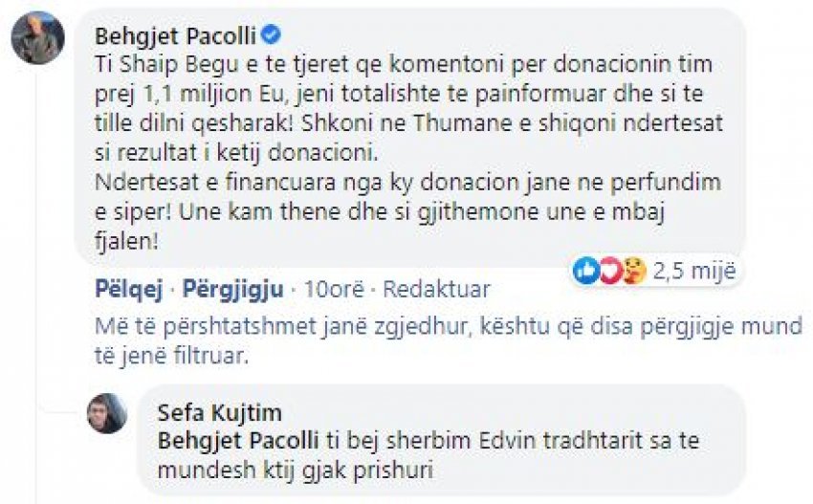Screen dimensions: 813x504
Task: Open the Behgjet Pacolli author name link
Action: click(x=175, y=35)
